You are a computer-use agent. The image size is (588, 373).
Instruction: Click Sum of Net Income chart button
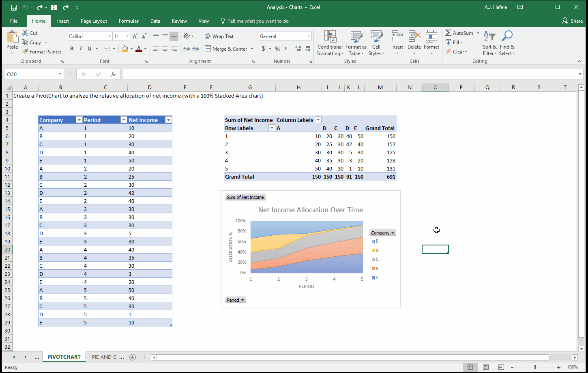click(x=245, y=197)
